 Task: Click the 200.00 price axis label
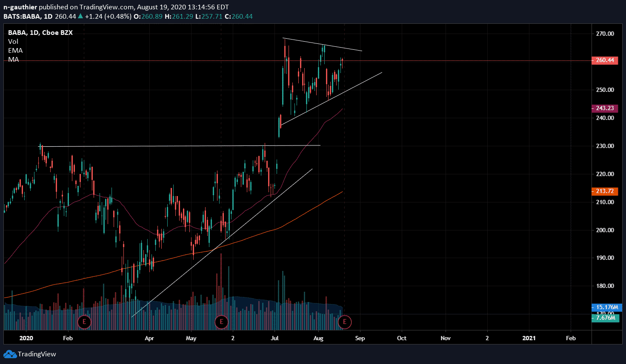pyautogui.click(x=605, y=230)
